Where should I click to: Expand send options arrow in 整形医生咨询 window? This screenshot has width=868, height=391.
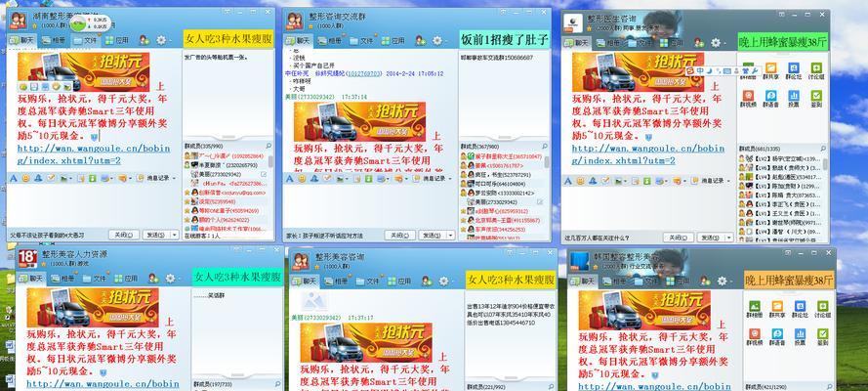(x=729, y=238)
